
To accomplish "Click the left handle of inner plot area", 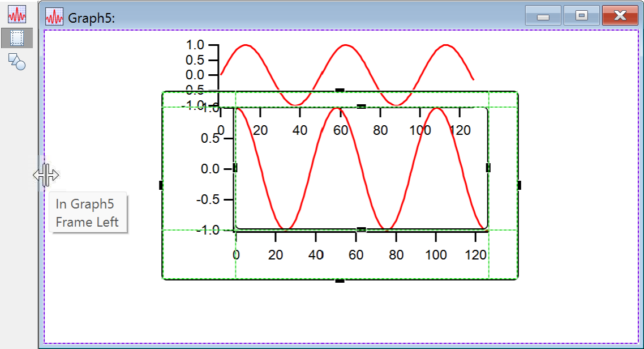I will pos(235,168).
